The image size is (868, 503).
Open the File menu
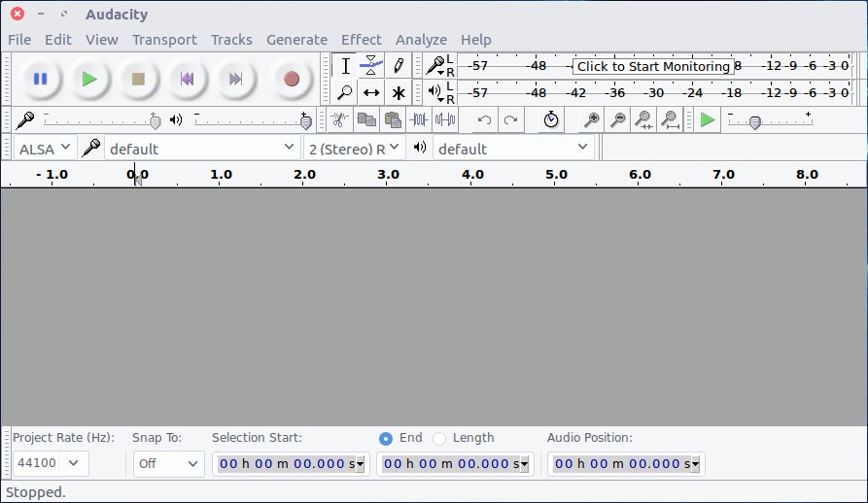pyautogui.click(x=19, y=40)
